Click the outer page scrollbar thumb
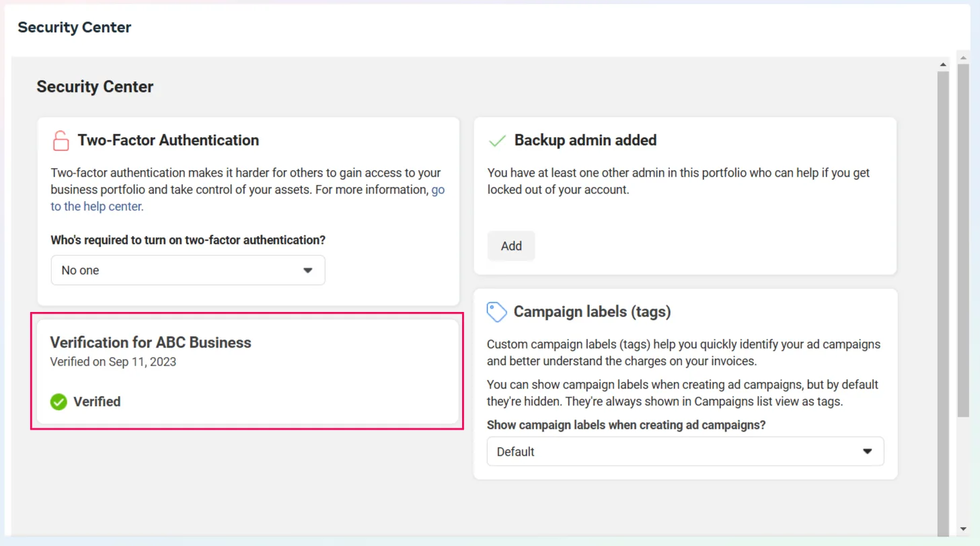 pyautogui.click(x=963, y=241)
